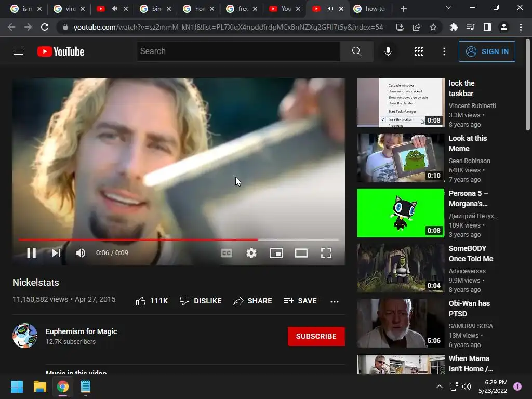This screenshot has width=532, height=399.
Task: Open the 'Look at this Meme' thumbnail
Action: [x=401, y=158]
